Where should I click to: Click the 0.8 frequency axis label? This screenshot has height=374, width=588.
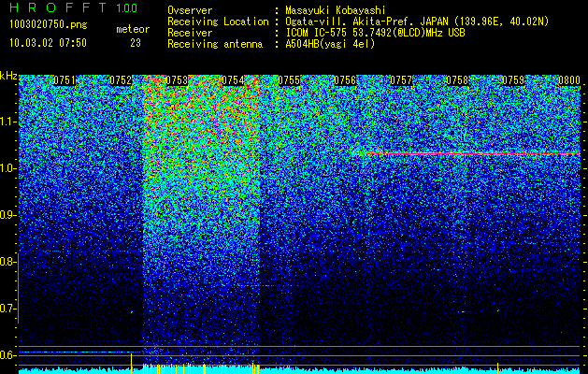7,262
